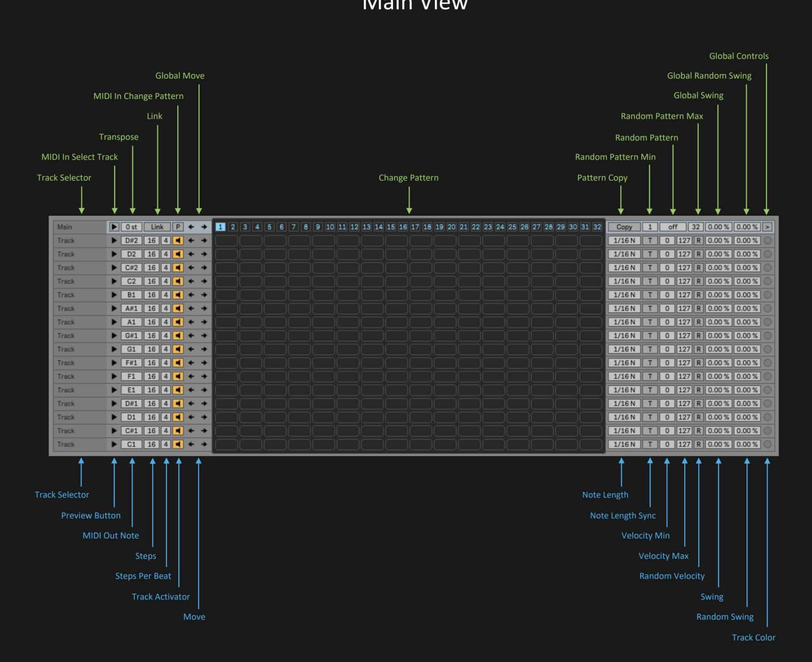Toggle the P MIDI In Change Pattern button
812x662 pixels.
point(178,227)
